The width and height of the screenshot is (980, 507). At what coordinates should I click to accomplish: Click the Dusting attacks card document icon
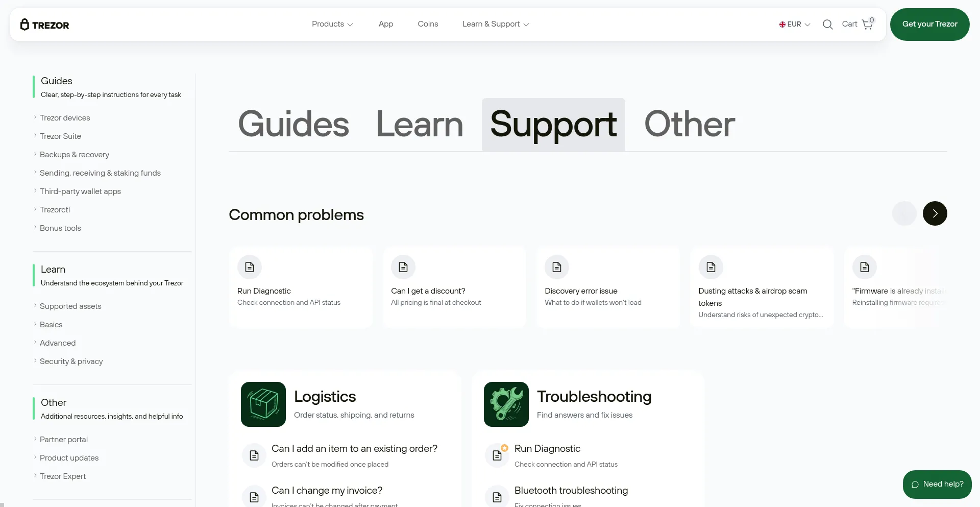(x=711, y=267)
